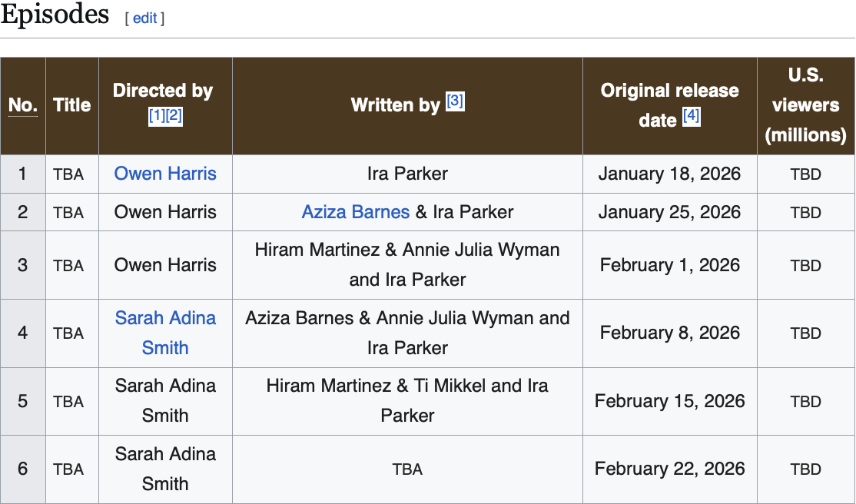This screenshot has height=504, width=856.
Task: Click episode number 4 cell
Action: point(22,333)
